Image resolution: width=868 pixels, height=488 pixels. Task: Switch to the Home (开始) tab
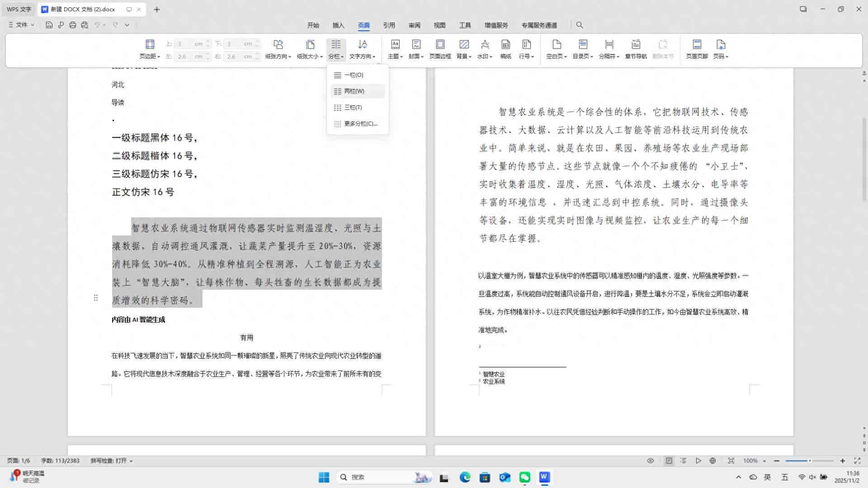coord(313,25)
